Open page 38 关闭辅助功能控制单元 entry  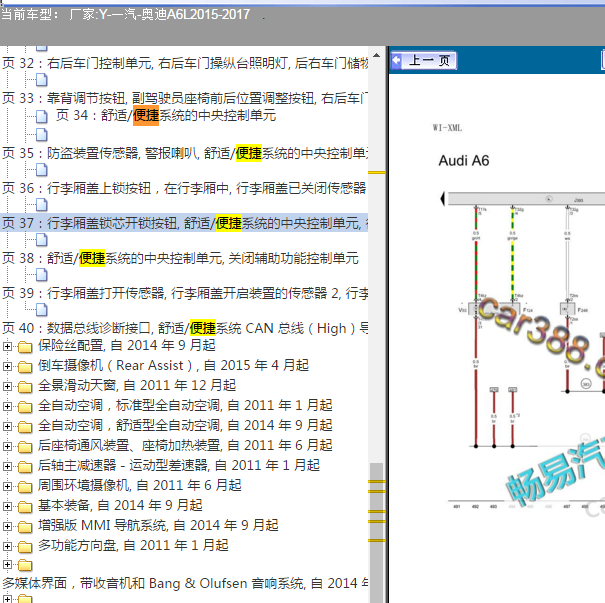click(180, 258)
